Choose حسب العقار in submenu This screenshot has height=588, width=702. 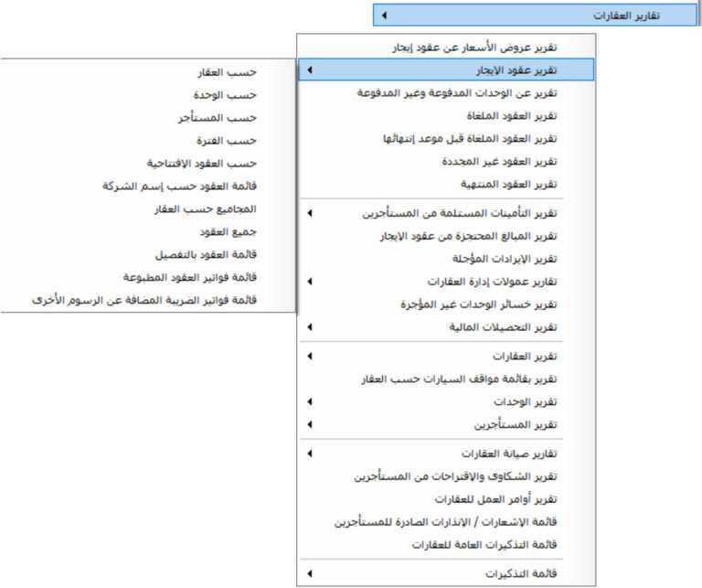tap(148, 72)
